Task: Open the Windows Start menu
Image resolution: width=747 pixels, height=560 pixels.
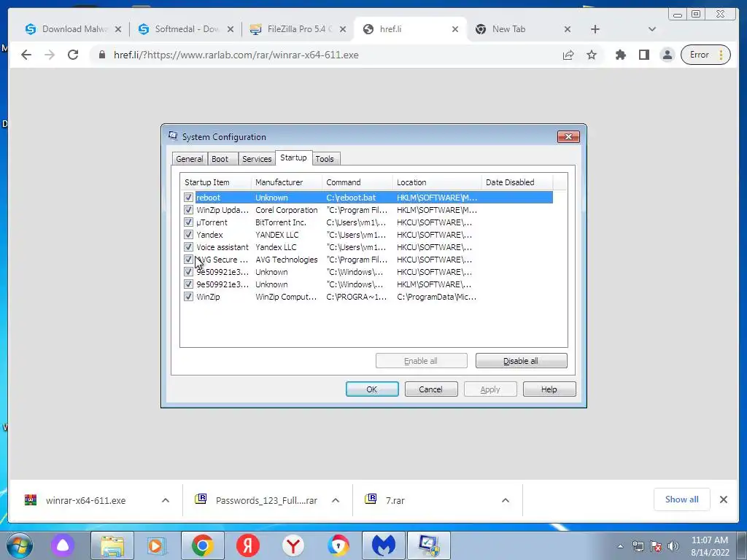Action: coord(19,545)
